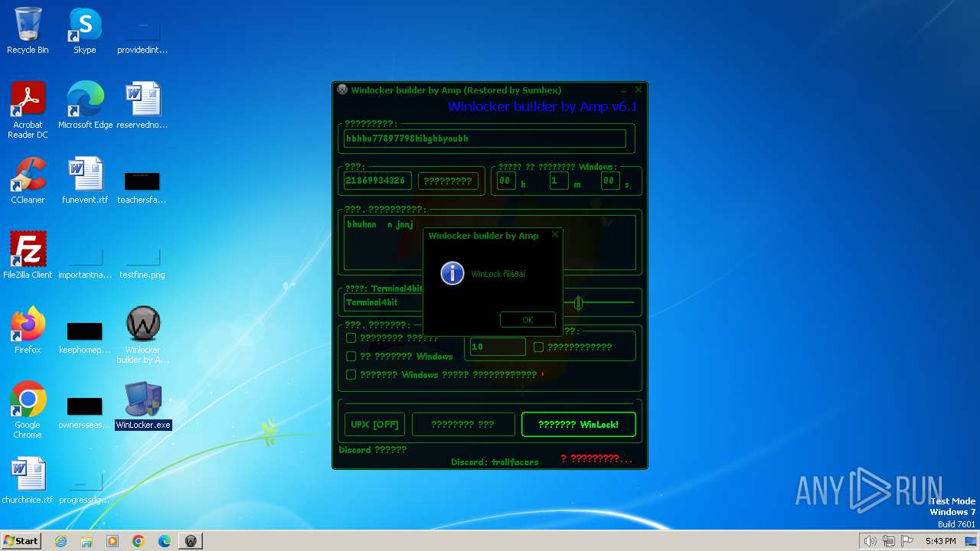Open the Windows Media Player taskbar icon

pyautogui.click(x=113, y=541)
